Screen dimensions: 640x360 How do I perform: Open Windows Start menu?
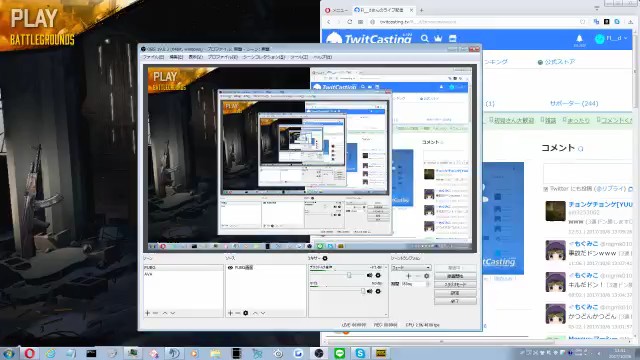(9, 353)
